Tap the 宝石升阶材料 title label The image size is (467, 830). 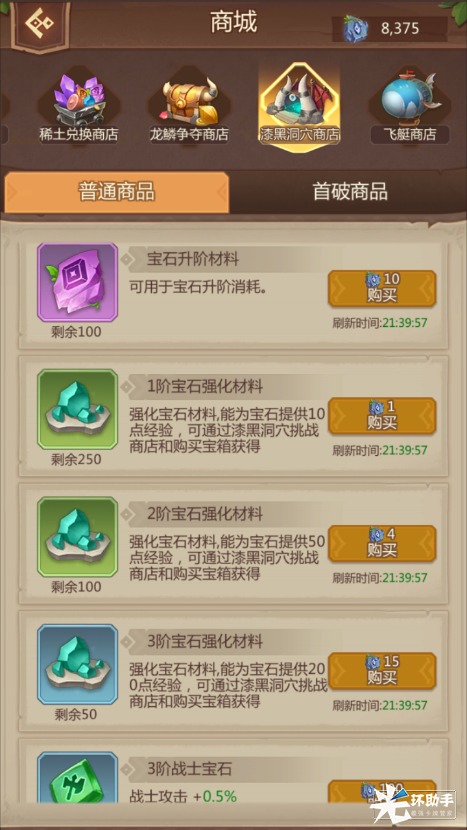coord(193,259)
